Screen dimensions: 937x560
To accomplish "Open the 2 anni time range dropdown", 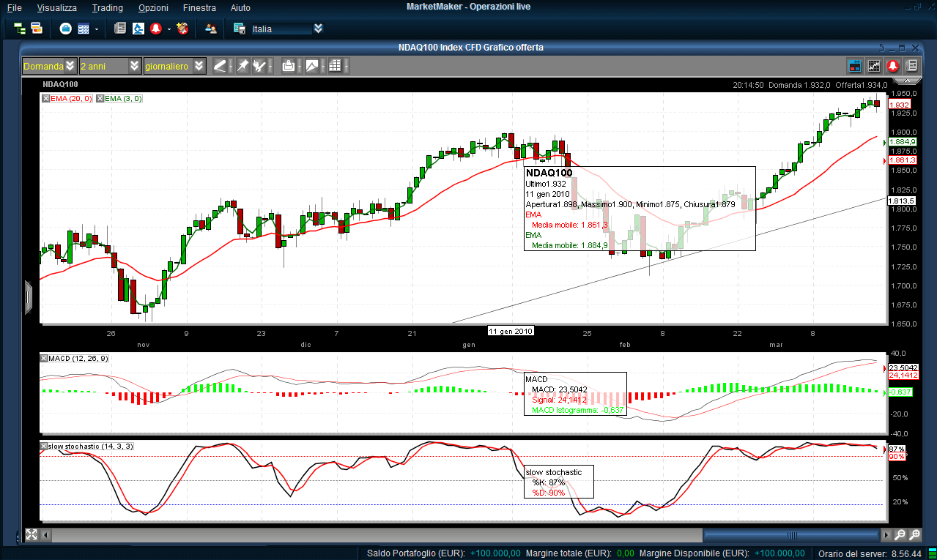I will (134, 66).
